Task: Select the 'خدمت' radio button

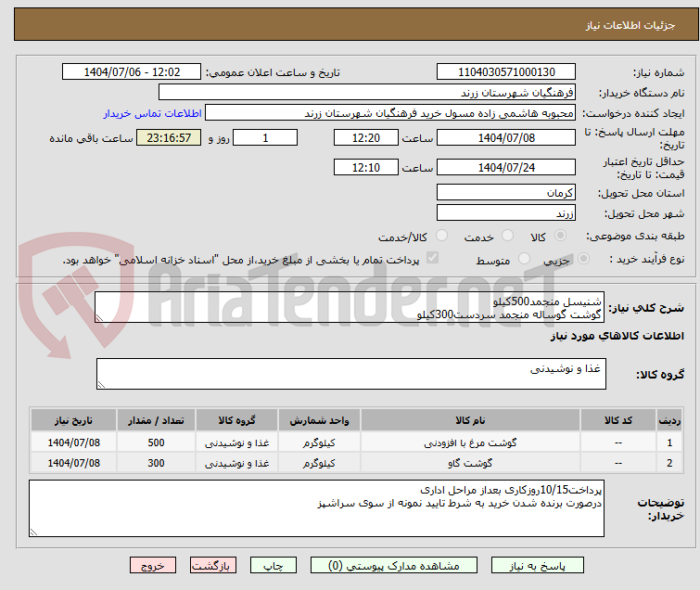Action: tap(507, 236)
